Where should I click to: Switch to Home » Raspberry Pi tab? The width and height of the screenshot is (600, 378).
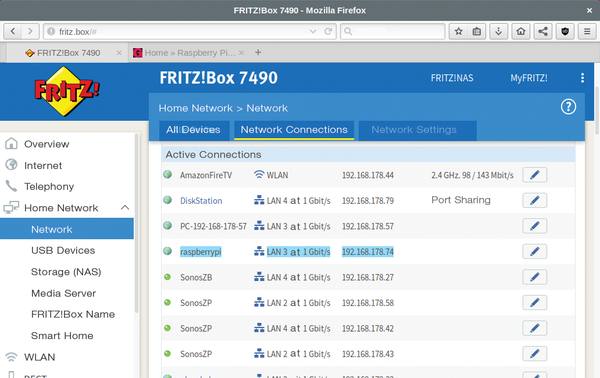(x=189, y=53)
